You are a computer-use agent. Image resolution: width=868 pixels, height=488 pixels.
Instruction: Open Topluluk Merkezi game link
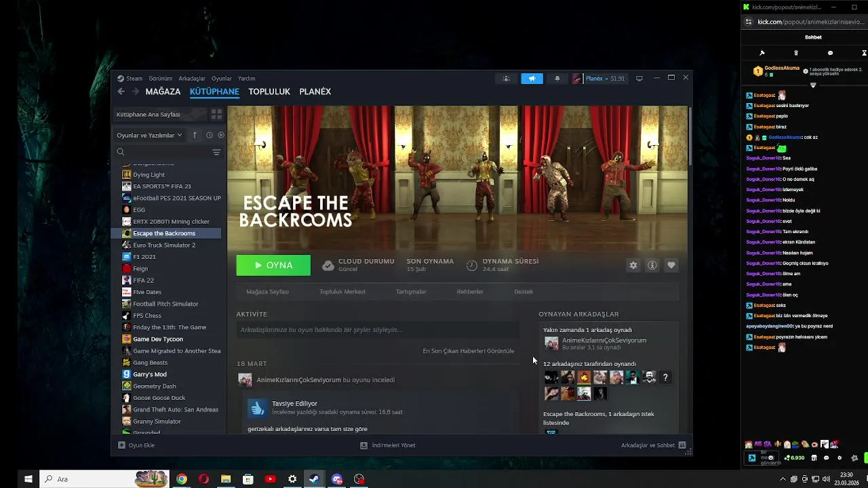342,291
